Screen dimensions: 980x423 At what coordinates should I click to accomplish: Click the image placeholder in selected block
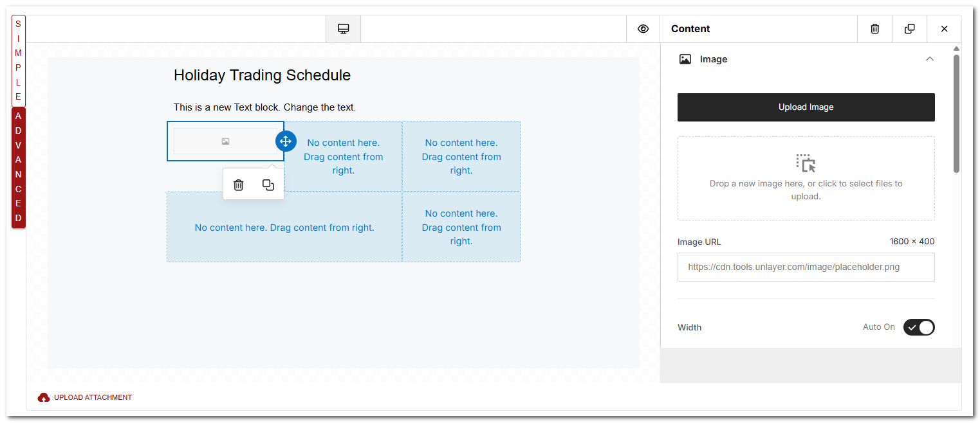click(225, 141)
